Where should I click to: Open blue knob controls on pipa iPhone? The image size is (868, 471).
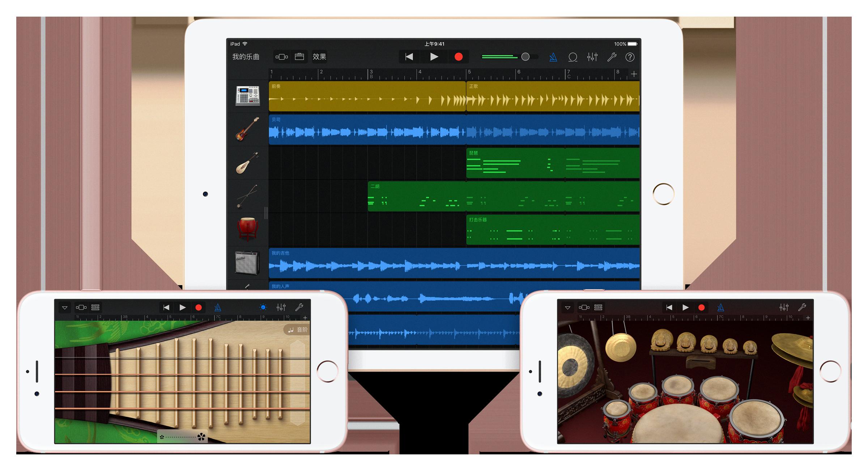[x=263, y=308]
